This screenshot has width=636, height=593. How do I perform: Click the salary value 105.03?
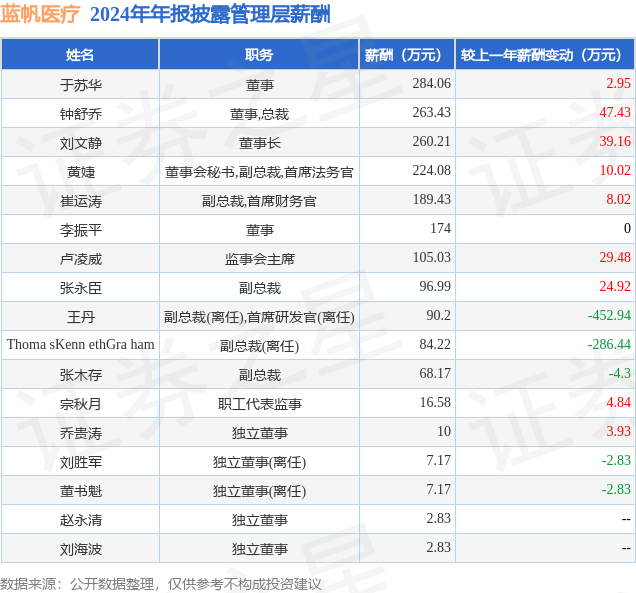[432, 257]
